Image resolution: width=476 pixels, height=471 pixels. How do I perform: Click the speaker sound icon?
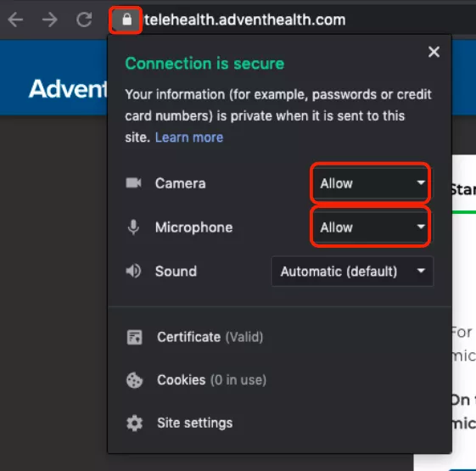133,271
